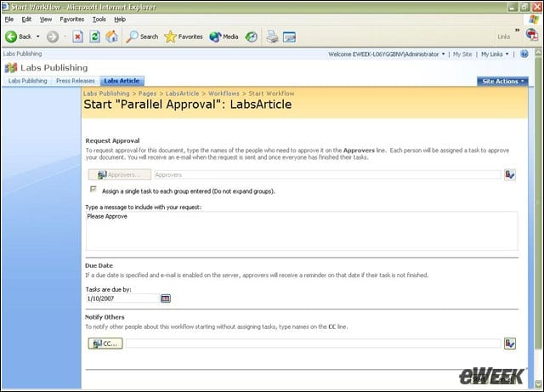
Task: Open the Favorites star toolbar button
Action: click(184, 37)
